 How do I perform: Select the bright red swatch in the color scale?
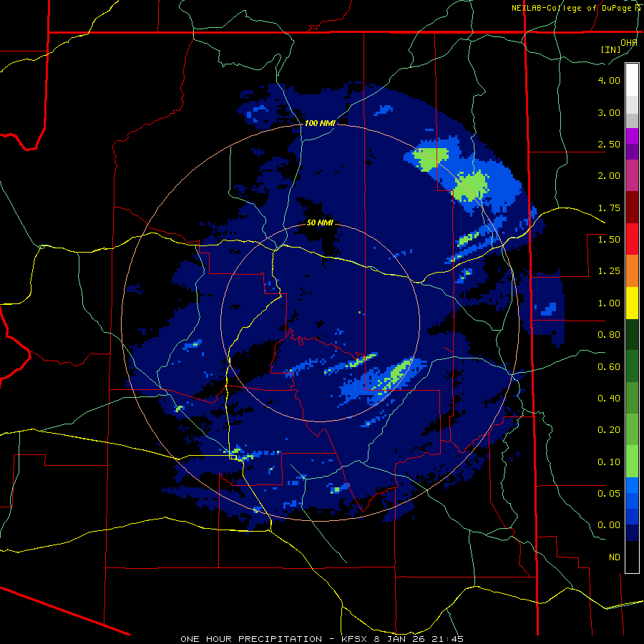632,240
